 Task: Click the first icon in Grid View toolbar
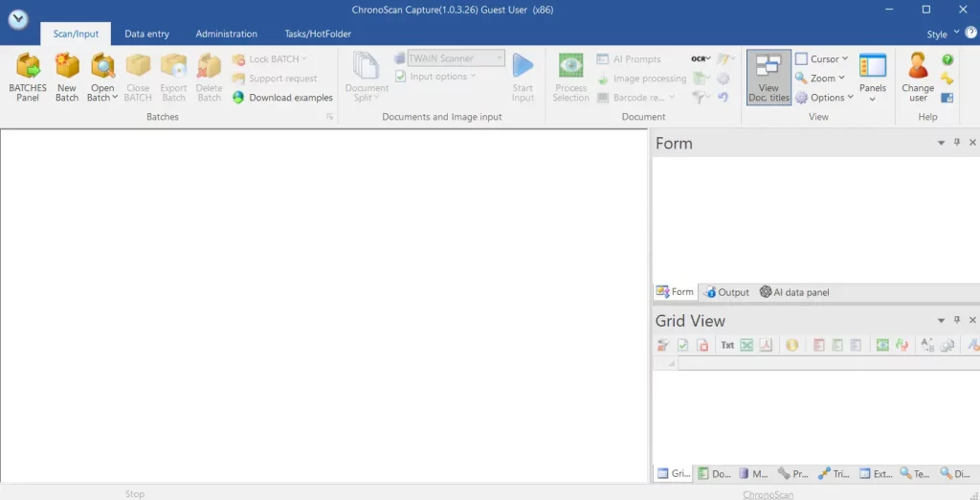(663, 345)
